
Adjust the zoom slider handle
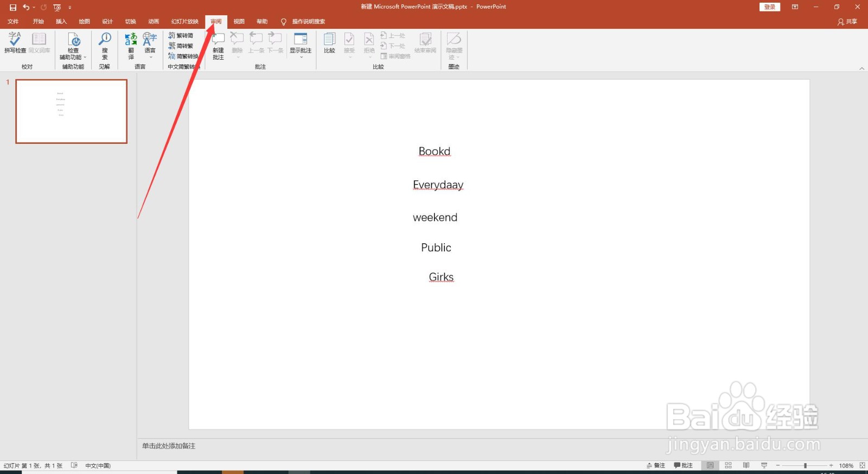pyautogui.click(x=805, y=465)
